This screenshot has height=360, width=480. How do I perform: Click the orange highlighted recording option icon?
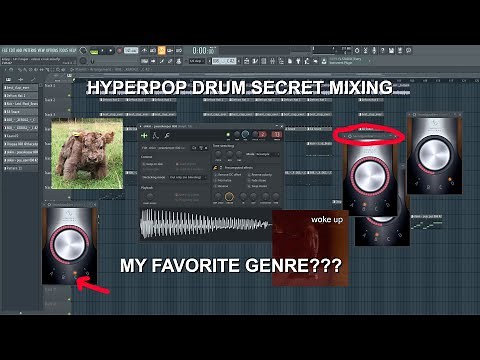(x=161, y=50)
